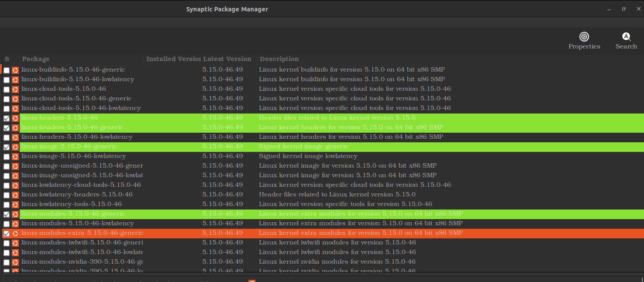Open the Search toolbar icon
This screenshot has width=644, height=282.
click(x=626, y=41)
